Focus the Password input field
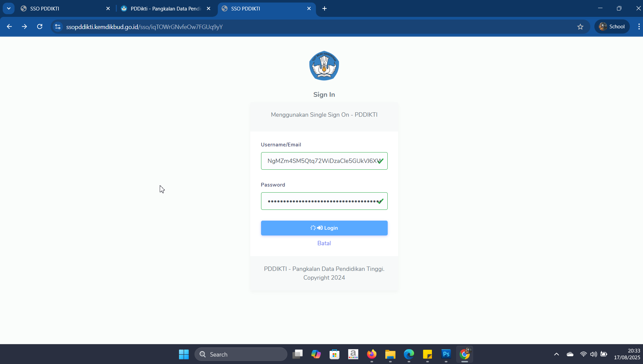Image resolution: width=643 pixels, height=364 pixels. coord(324,201)
